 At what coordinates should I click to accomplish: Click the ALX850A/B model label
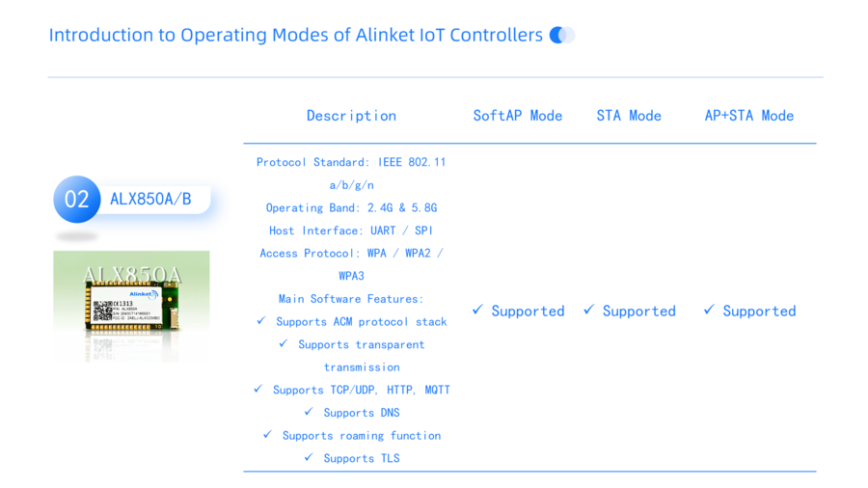click(x=150, y=199)
